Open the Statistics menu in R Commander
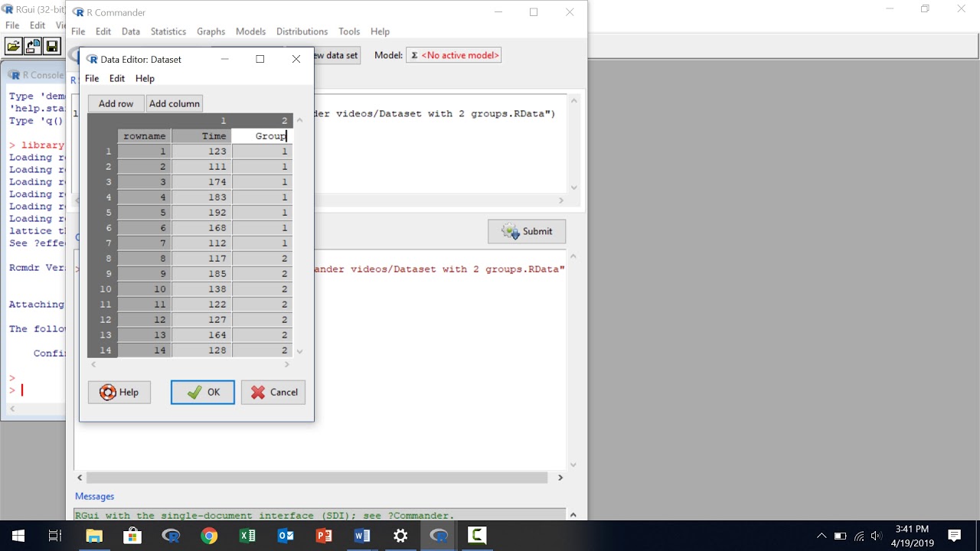This screenshot has height=551, width=980. coord(168,31)
